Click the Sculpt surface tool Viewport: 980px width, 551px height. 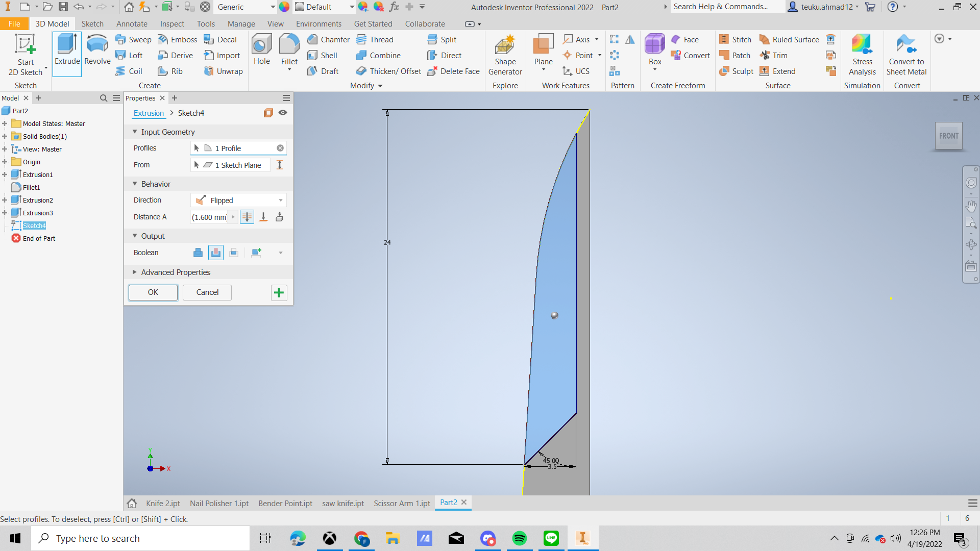point(736,71)
